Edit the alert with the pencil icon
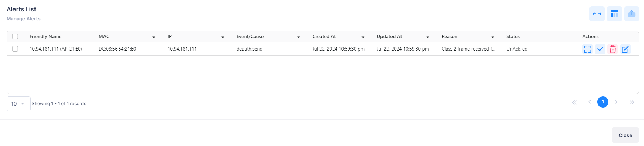 click(625, 49)
